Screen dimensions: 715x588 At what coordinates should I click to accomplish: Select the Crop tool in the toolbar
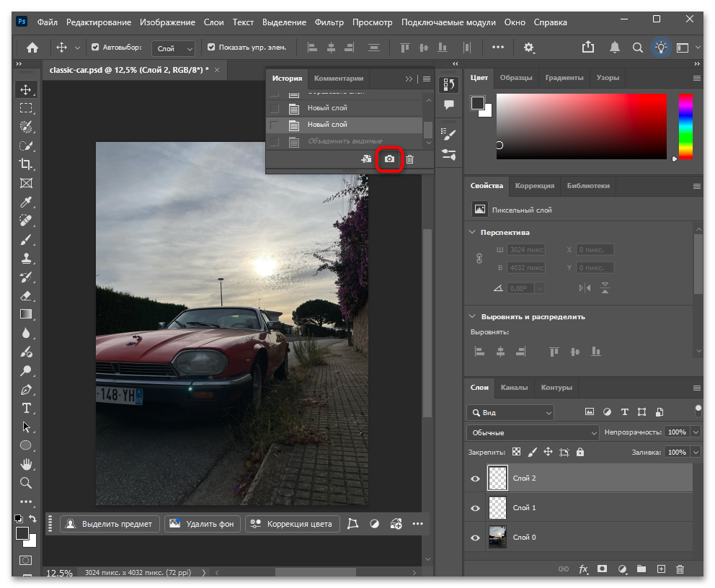coord(26,164)
